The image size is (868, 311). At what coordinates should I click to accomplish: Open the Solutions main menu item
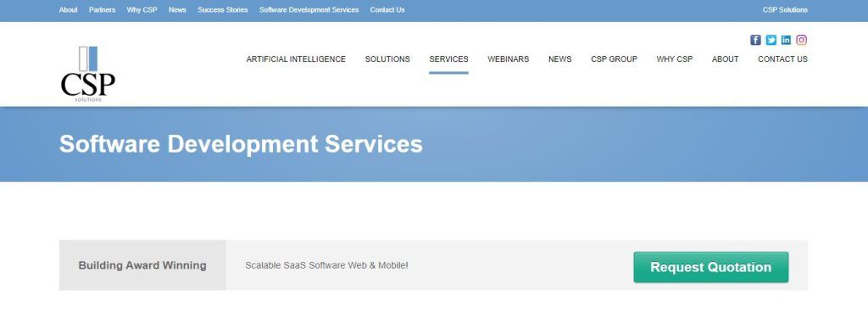click(387, 59)
